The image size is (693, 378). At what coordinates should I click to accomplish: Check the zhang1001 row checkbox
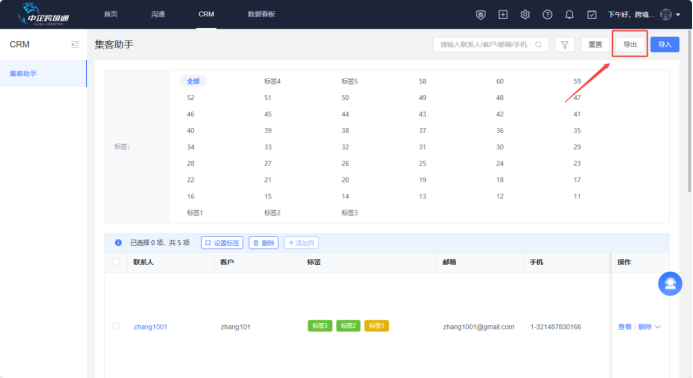(x=116, y=326)
